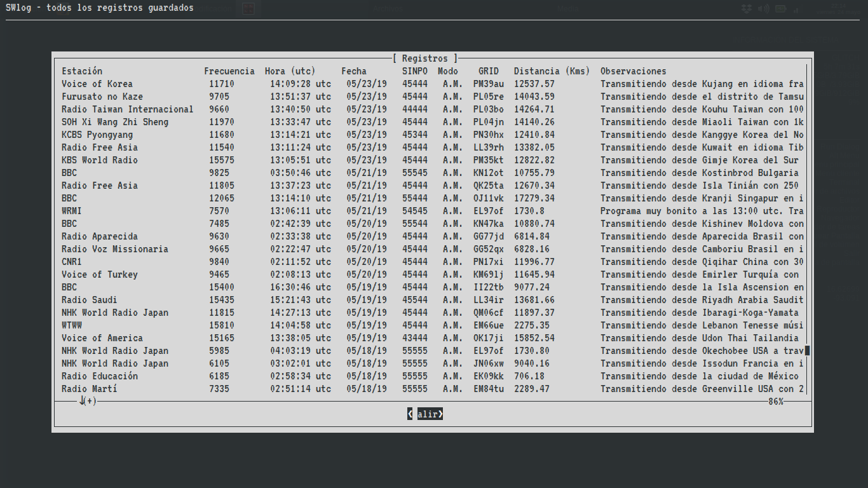Click frequency 11805 for Radio Free Asia
Viewport: 868px width, 488px height.
point(222,186)
